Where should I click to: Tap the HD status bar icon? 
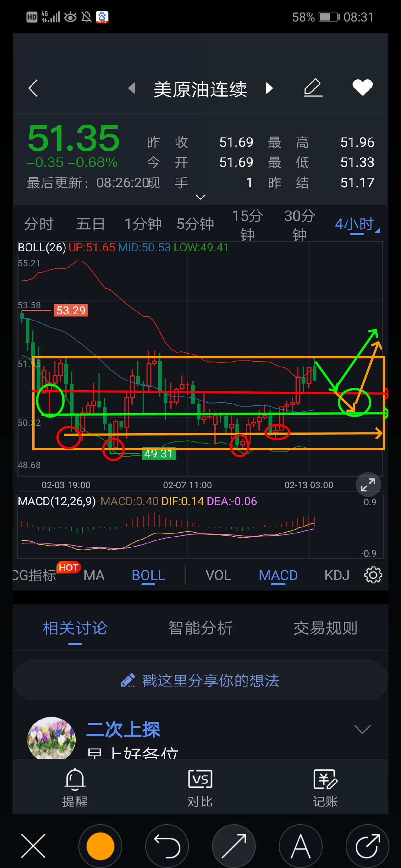click(32, 17)
